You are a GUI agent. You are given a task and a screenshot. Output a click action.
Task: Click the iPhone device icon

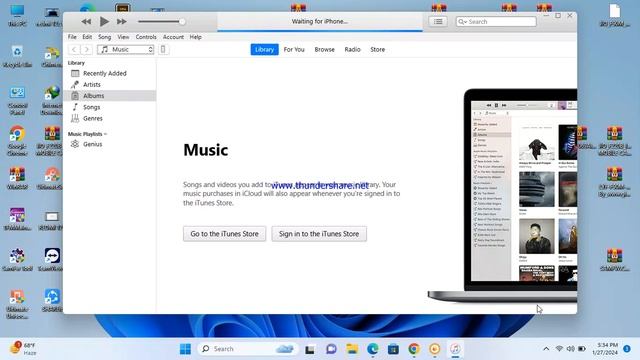coord(163,49)
